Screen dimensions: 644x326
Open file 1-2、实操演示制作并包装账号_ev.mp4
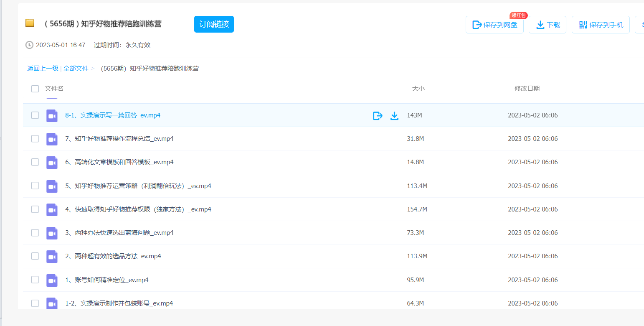coord(119,303)
